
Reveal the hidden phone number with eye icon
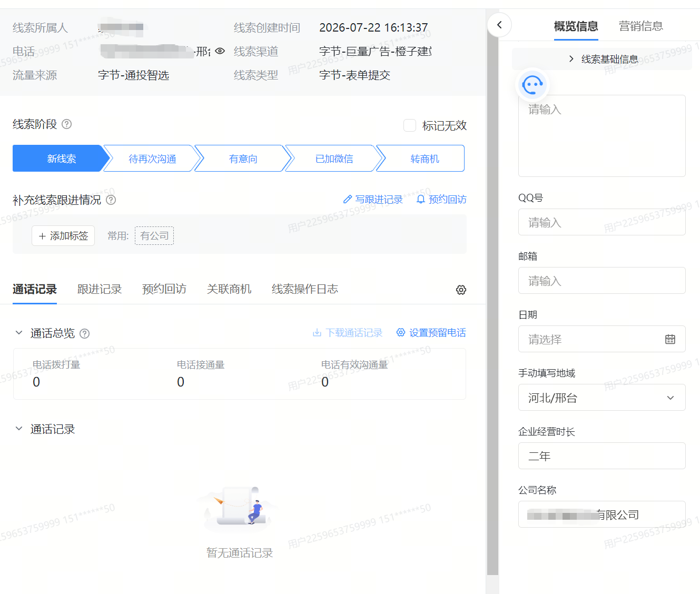pyautogui.click(x=220, y=51)
